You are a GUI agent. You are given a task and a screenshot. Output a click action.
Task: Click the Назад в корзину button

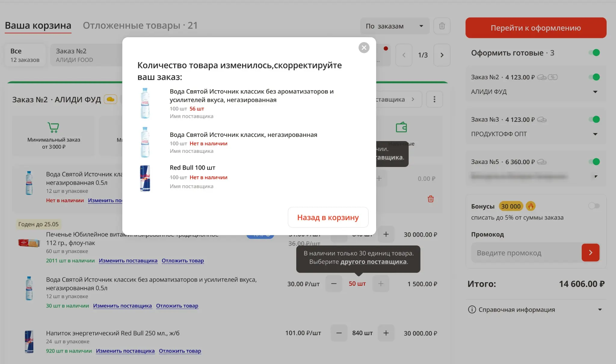328,217
